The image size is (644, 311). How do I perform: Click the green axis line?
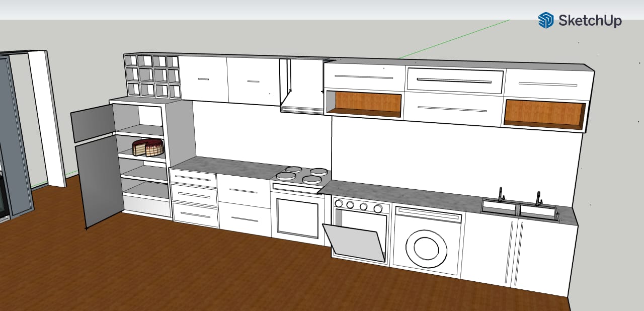tap(453, 39)
